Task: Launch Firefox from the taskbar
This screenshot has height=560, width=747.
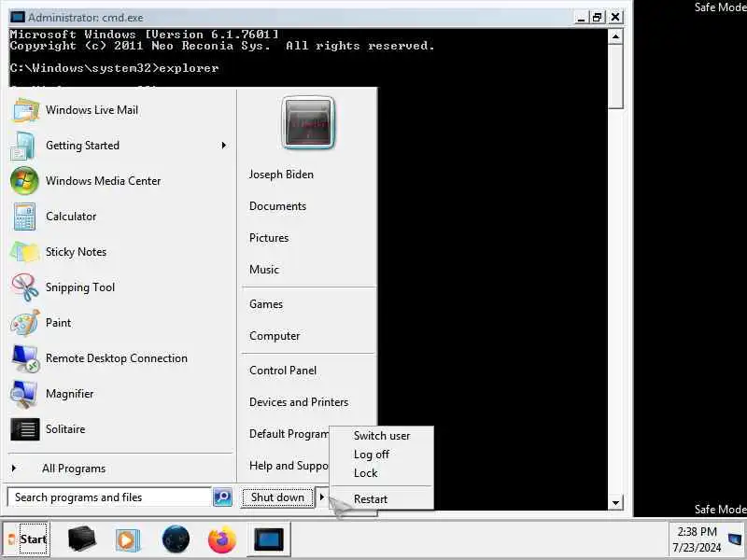Action: [222, 539]
